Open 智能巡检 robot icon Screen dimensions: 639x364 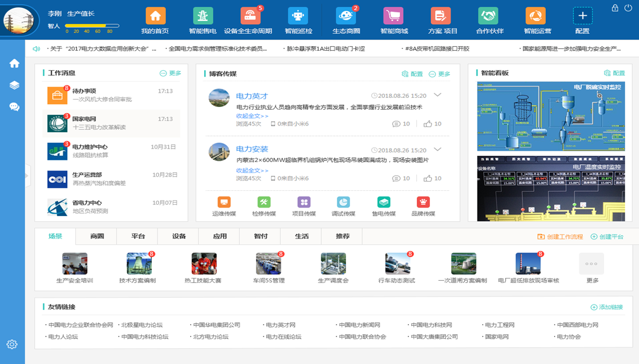298,16
